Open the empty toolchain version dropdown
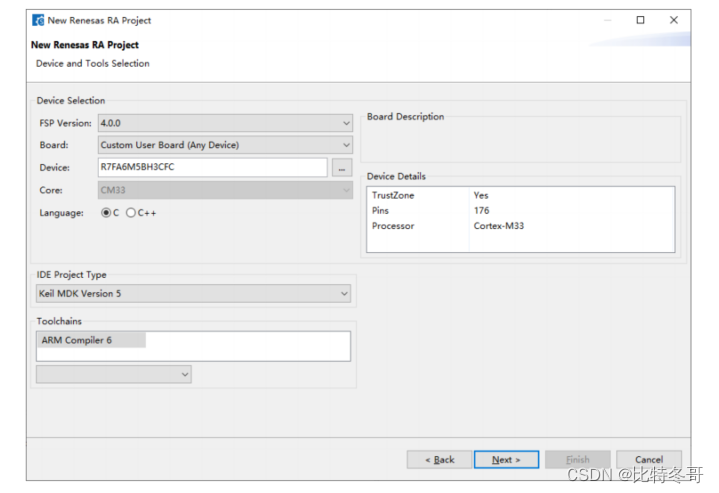 point(114,374)
